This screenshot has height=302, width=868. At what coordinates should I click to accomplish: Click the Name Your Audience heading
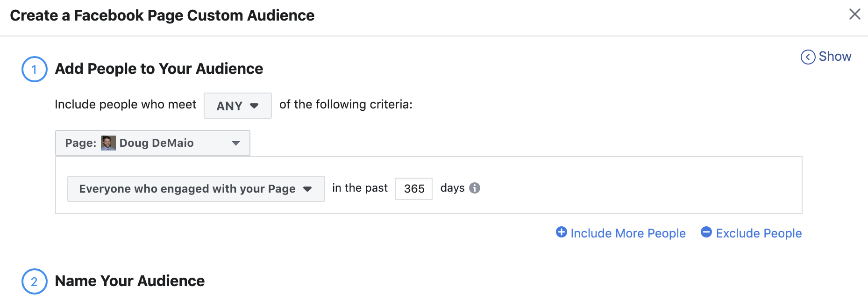129,281
